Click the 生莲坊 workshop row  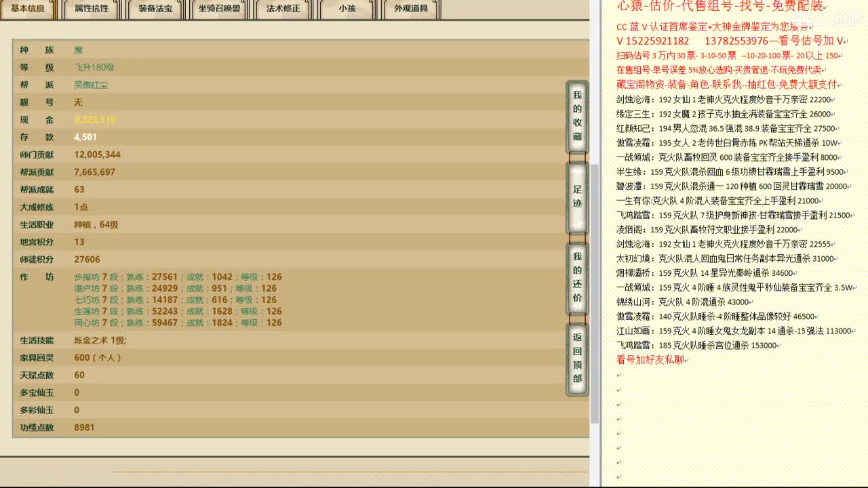point(178,311)
